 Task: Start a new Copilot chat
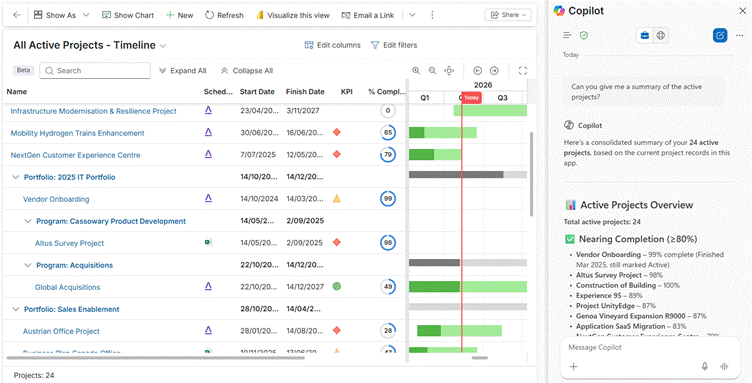click(x=720, y=35)
